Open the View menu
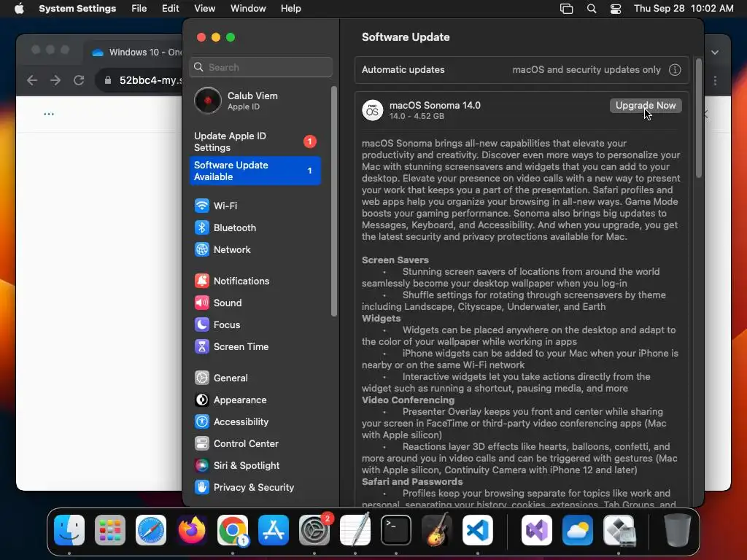Viewport: 747px width, 560px height. 204,9
